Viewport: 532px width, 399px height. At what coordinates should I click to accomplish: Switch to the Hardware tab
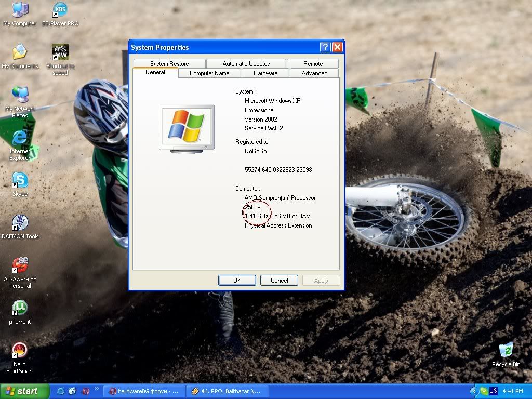[x=265, y=73]
